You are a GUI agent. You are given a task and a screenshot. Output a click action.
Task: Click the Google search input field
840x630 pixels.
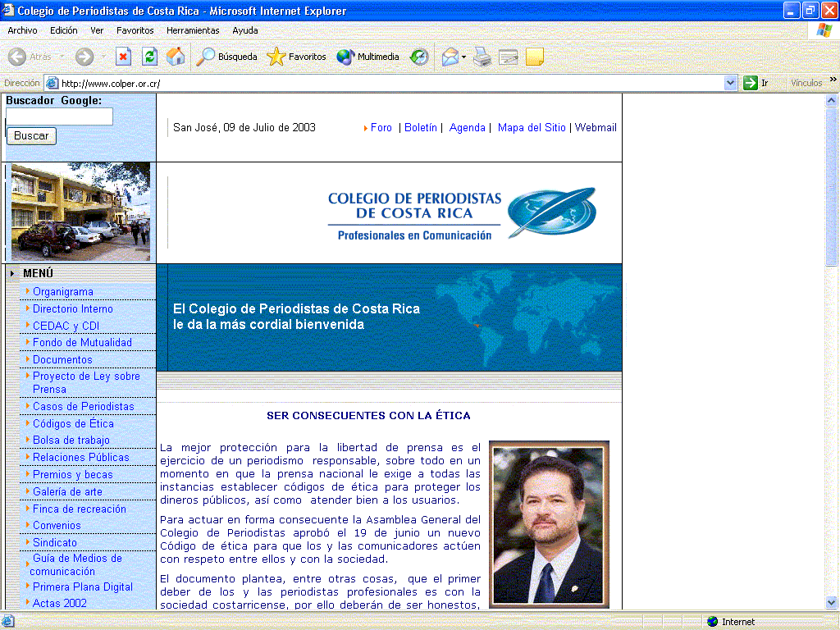[59, 116]
